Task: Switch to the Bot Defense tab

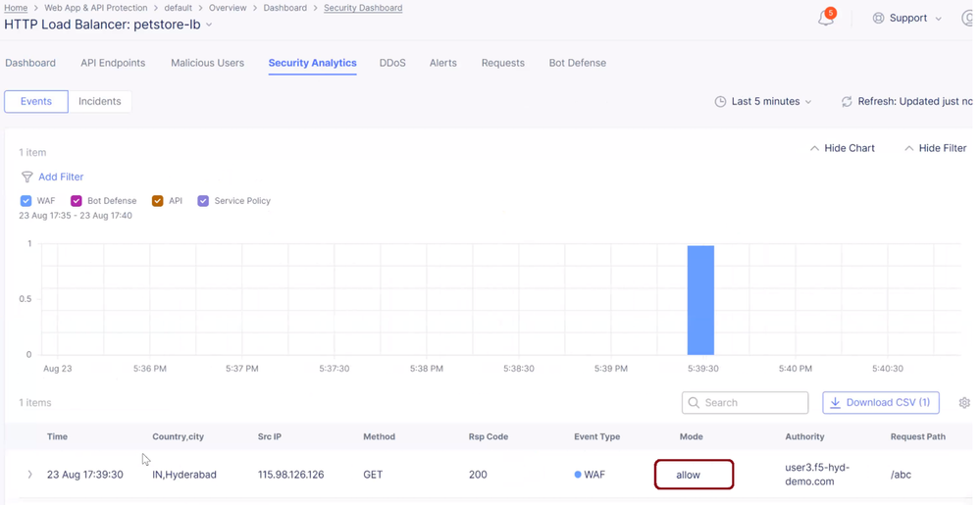Action: pos(577,63)
